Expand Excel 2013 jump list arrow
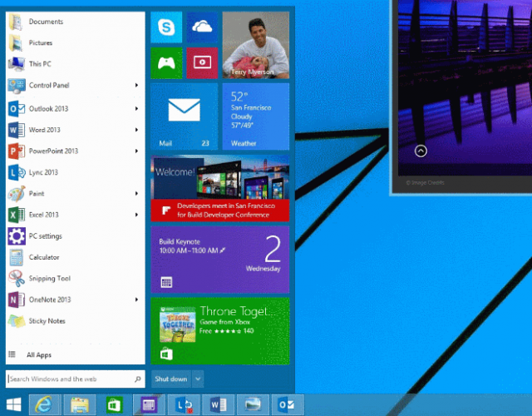 136,215
